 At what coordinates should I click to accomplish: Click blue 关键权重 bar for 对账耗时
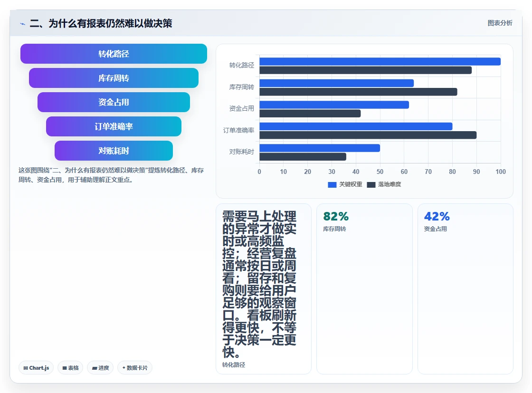(x=320, y=148)
